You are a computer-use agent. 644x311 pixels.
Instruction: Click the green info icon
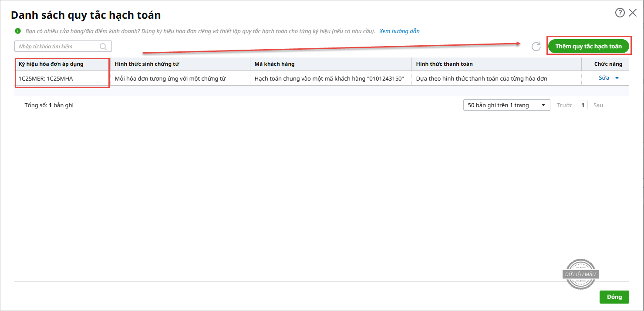18,31
